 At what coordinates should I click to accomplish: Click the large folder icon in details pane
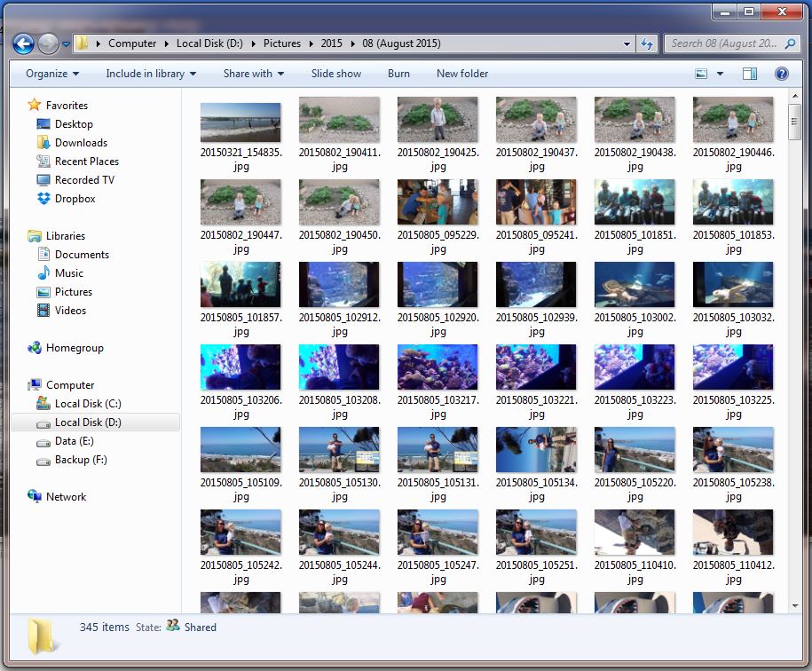42,636
